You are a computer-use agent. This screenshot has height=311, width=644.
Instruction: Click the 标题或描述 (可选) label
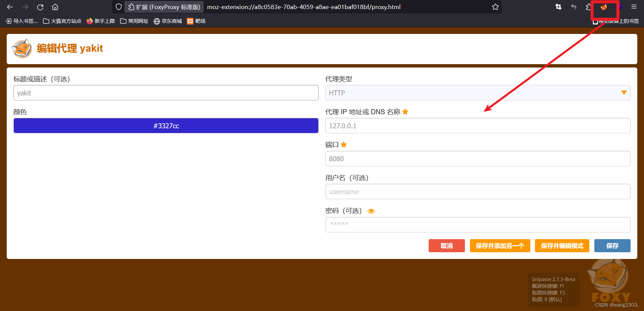click(x=42, y=79)
